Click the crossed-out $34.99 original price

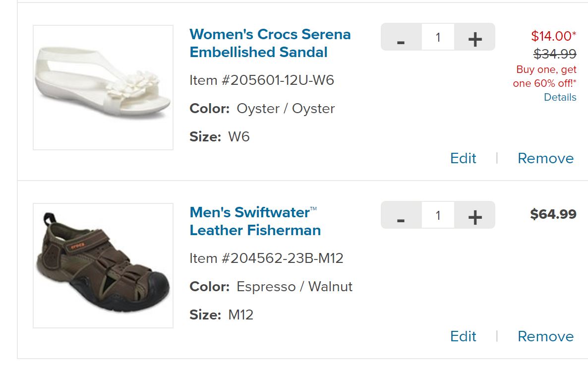555,54
